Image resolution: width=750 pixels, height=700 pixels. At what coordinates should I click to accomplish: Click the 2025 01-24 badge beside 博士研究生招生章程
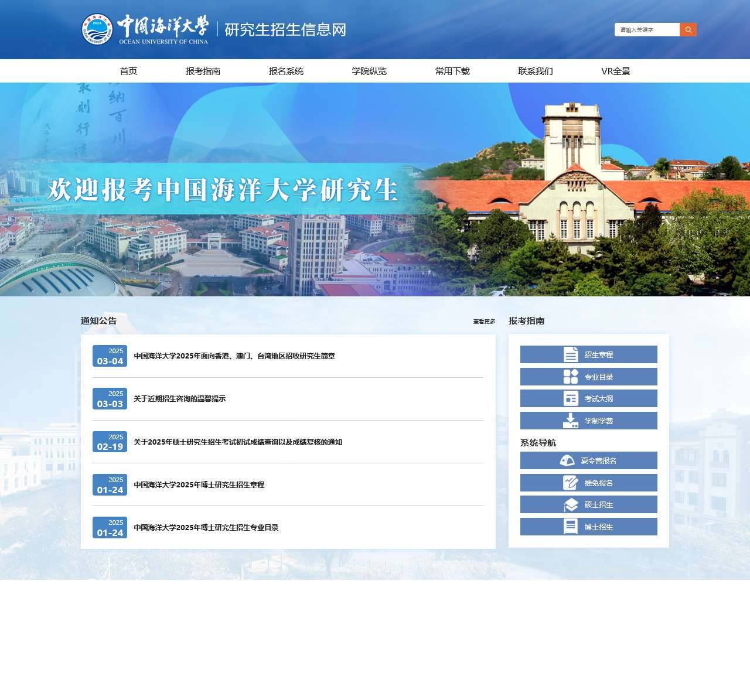tap(110, 485)
